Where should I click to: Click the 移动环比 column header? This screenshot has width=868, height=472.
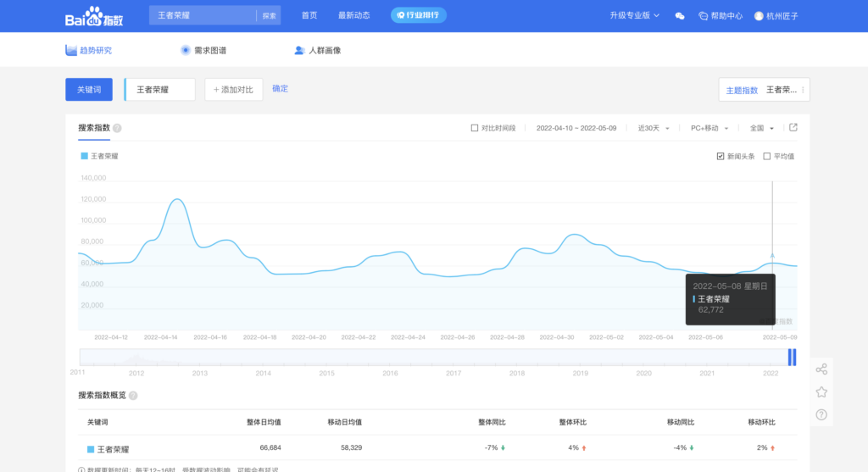coord(761,422)
